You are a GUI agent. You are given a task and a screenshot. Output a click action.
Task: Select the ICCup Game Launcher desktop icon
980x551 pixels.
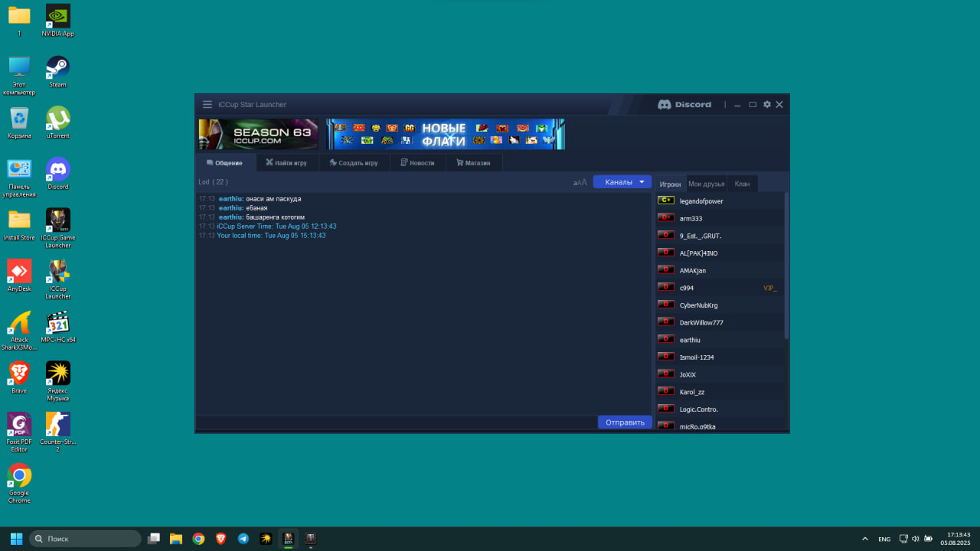[58, 228]
